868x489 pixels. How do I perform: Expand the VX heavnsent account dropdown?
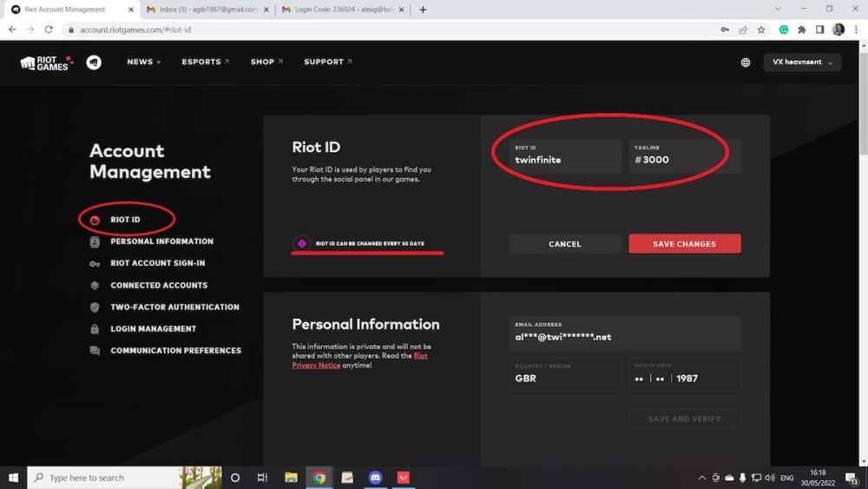[x=802, y=63]
